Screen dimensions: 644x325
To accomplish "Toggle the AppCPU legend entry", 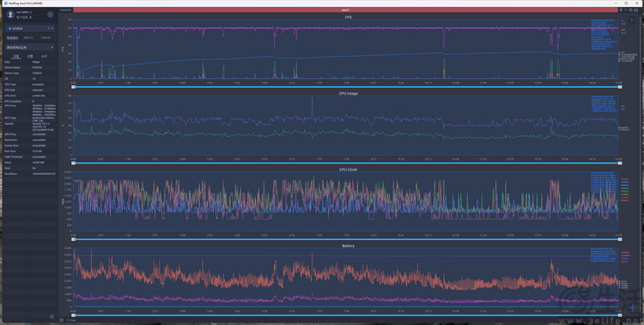I will (623, 127).
